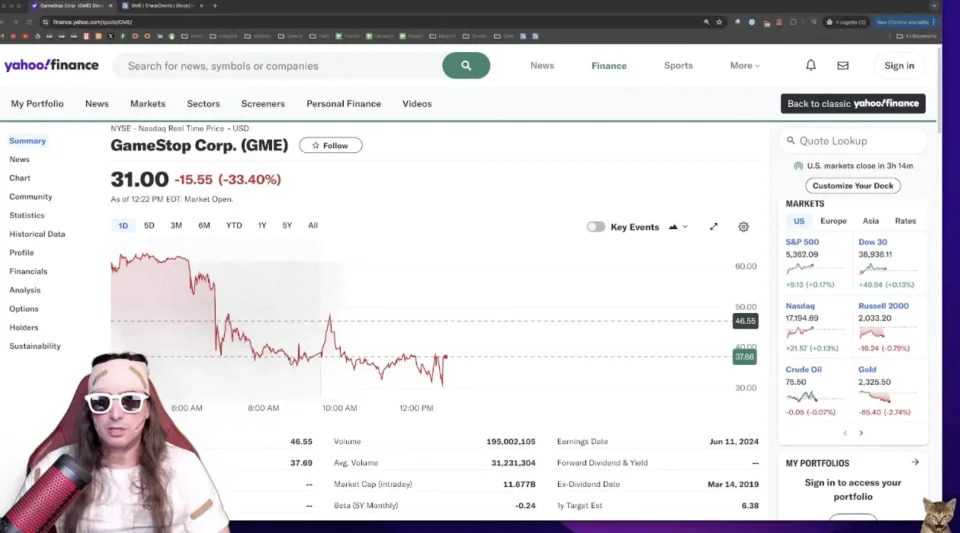Open the mail envelope icon
Image resolution: width=960 pixels, height=533 pixels.
coord(843,65)
